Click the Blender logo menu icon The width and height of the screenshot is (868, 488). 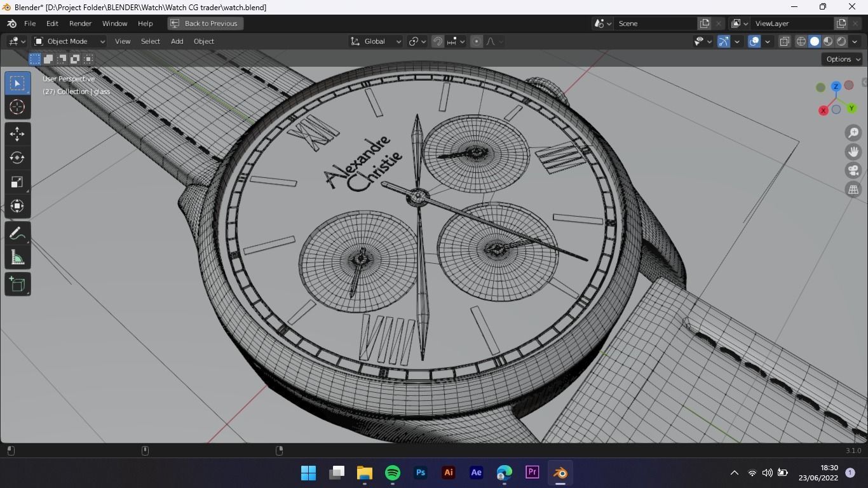pos(11,24)
